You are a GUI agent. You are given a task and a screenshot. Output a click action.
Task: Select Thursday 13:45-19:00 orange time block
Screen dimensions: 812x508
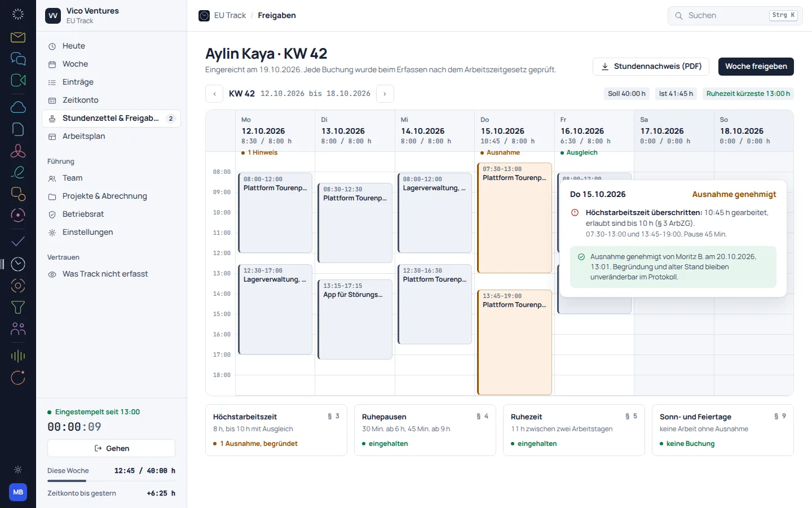[x=514, y=342]
